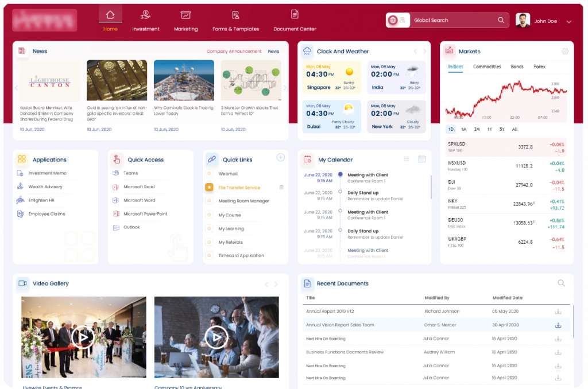The width and height of the screenshot is (588, 389).
Task: Star the Meeting Room Manager link
Action: pos(209,201)
